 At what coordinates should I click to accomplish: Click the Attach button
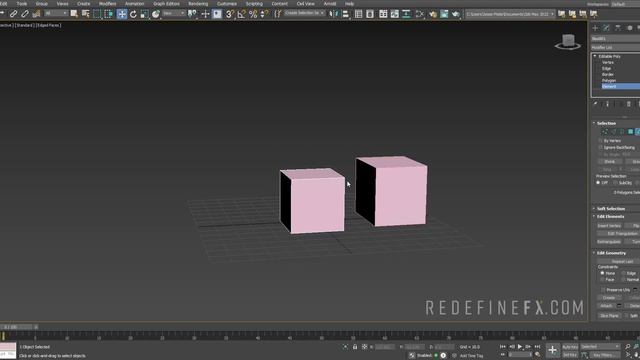(x=607, y=306)
